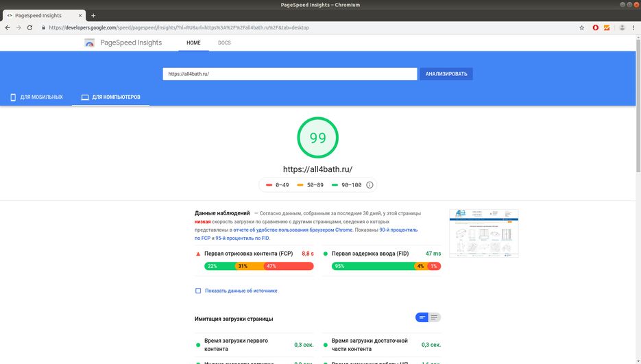The width and height of the screenshot is (641, 364).
Task: Click the lock icon in the address bar
Action: pos(43,28)
